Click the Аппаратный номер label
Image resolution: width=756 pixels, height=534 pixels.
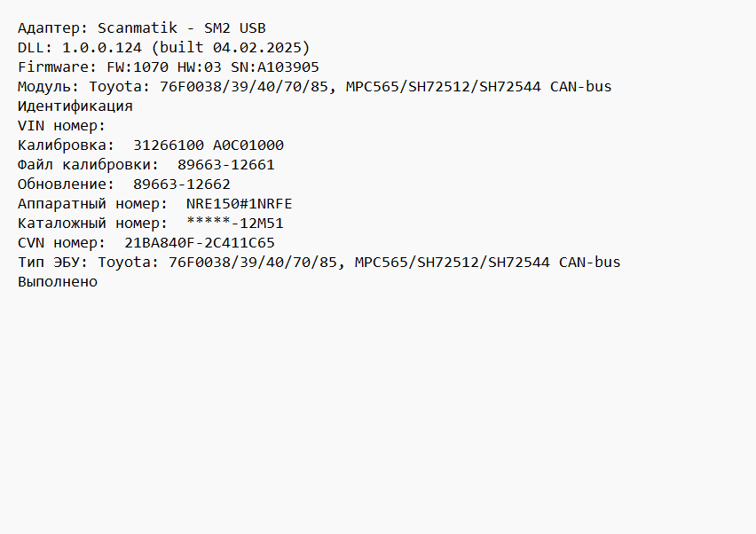coord(93,204)
